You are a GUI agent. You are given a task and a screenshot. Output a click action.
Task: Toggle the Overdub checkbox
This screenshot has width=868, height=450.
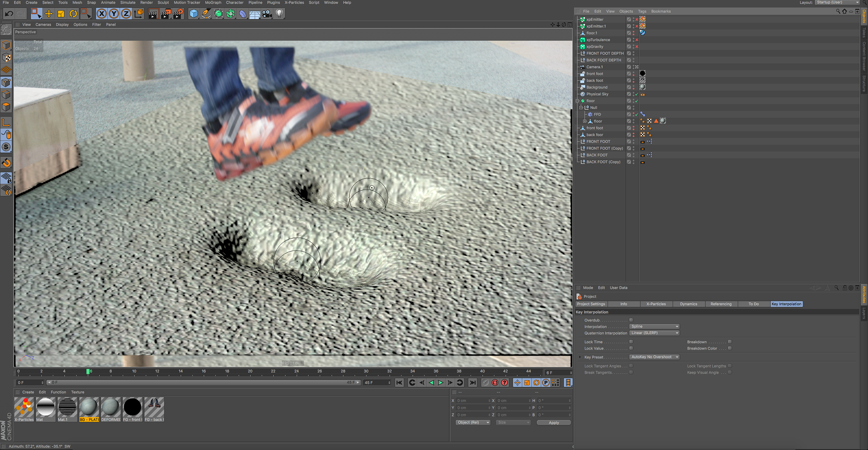(631, 320)
